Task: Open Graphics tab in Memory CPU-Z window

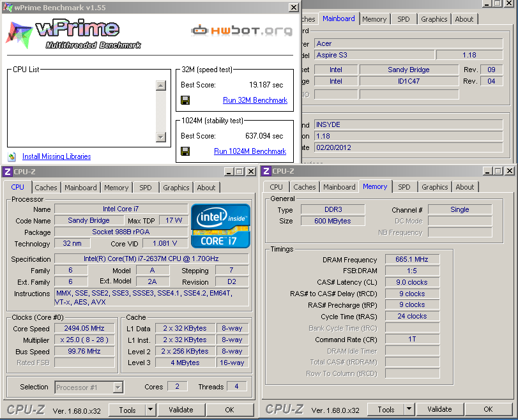Action: (x=435, y=187)
